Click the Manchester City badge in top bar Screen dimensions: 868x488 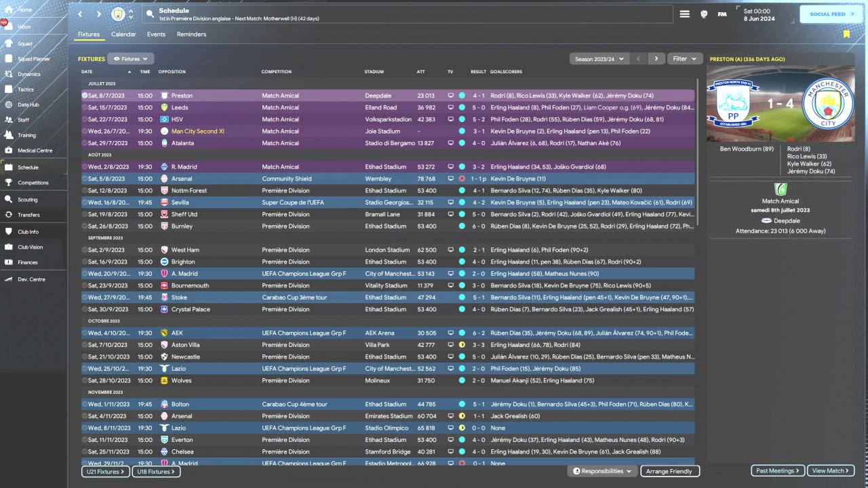(x=118, y=14)
